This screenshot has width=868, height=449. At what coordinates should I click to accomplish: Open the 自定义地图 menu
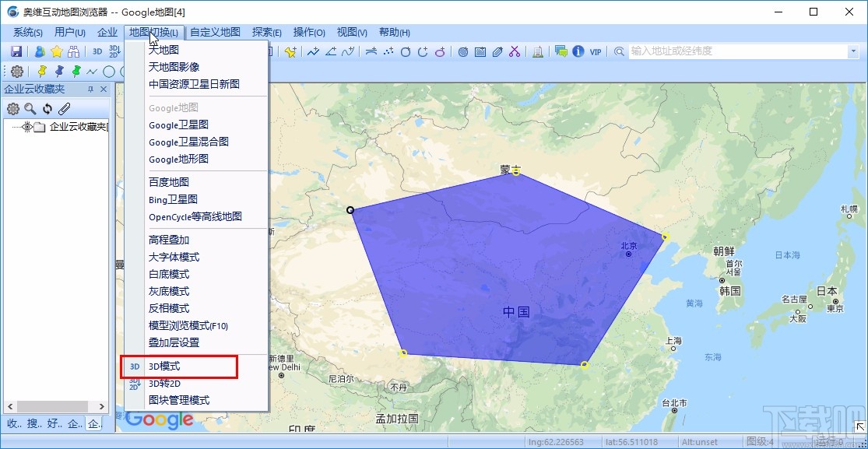click(216, 32)
